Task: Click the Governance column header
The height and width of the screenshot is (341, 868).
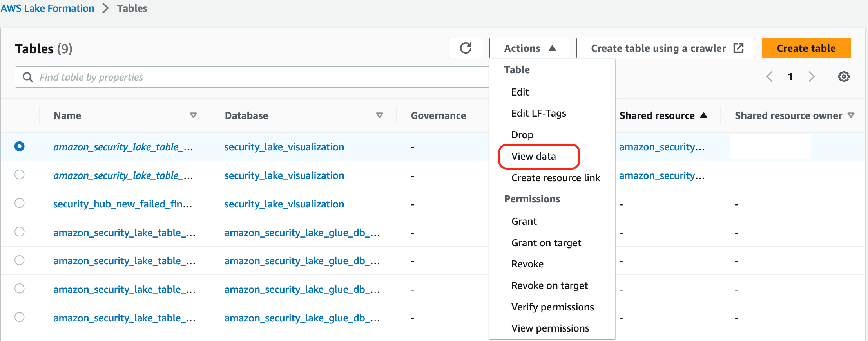Action: click(438, 115)
